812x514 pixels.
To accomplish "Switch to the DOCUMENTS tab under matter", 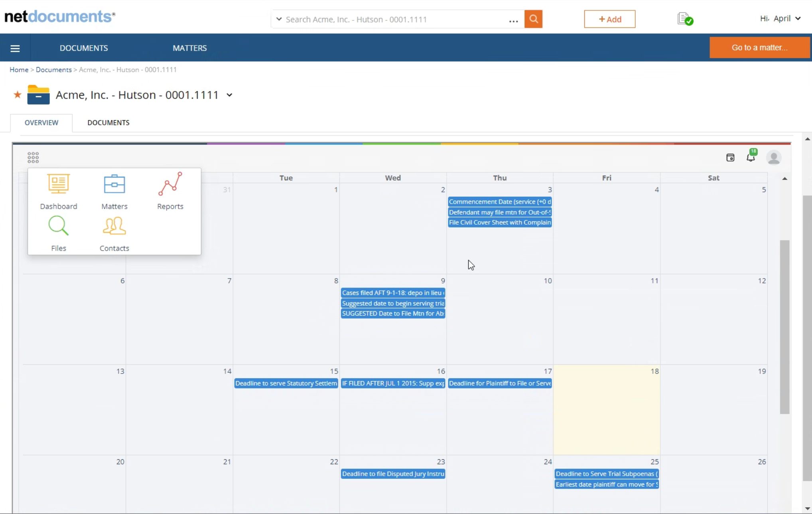I will (108, 123).
